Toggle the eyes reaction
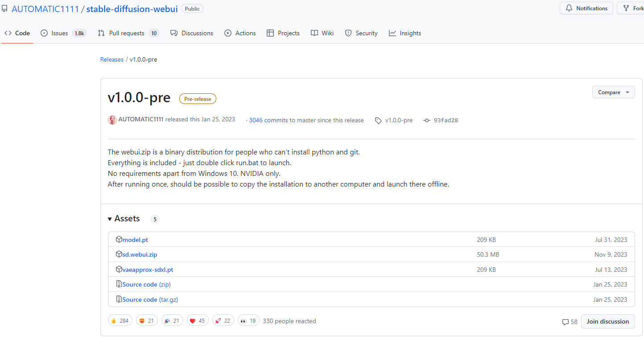The image size is (644, 337). [x=248, y=320]
